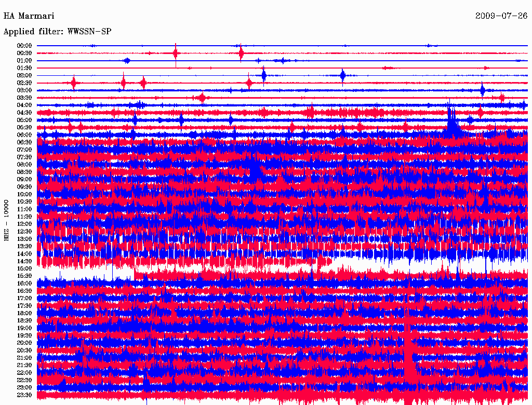Select the 08:30 time label
The width and height of the screenshot is (532, 405).
point(24,172)
